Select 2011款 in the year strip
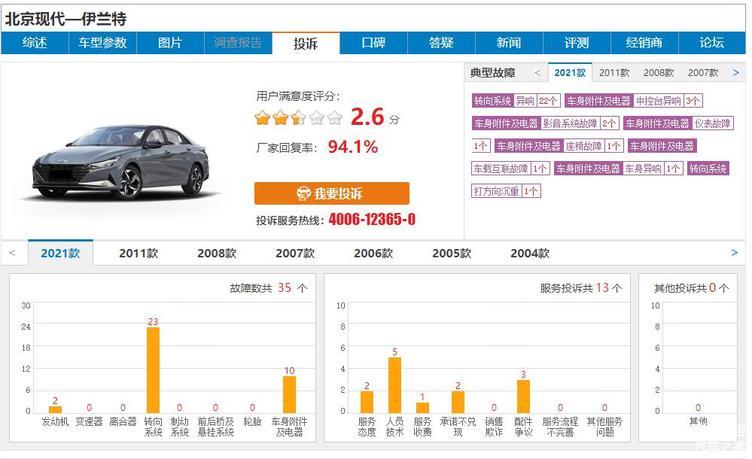Screen dimensions: 752x459 [139, 253]
